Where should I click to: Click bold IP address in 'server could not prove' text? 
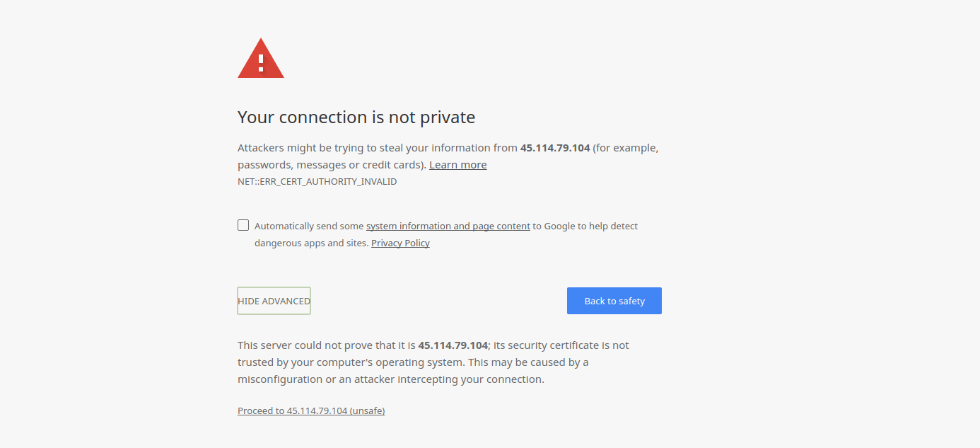click(453, 345)
